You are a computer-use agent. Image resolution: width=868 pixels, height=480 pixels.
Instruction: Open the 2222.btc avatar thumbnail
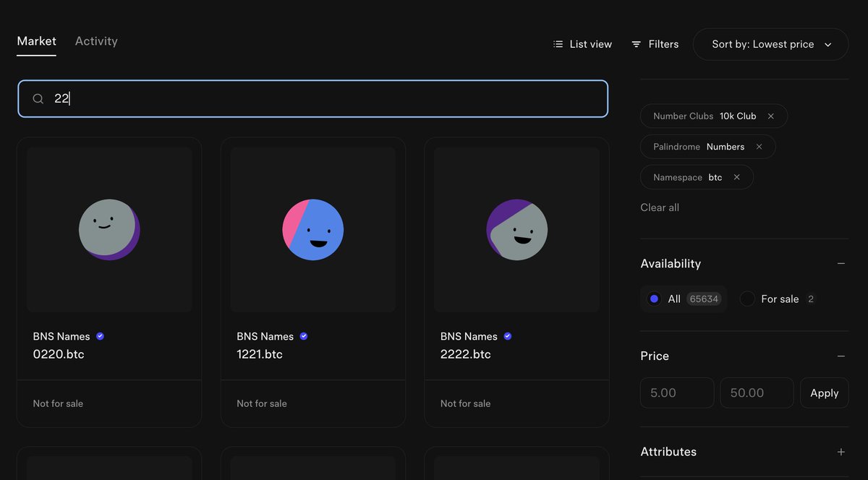click(516, 230)
